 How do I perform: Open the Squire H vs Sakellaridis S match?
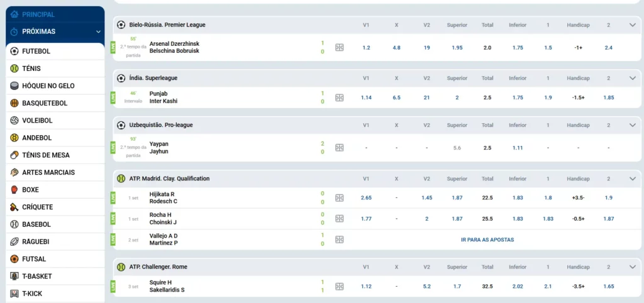pyautogui.click(x=167, y=286)
